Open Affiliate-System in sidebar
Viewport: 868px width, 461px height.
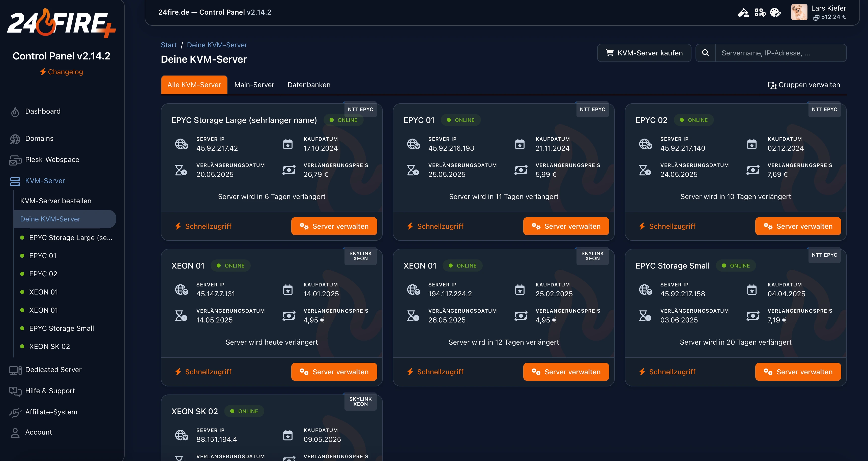coord(51,412)
